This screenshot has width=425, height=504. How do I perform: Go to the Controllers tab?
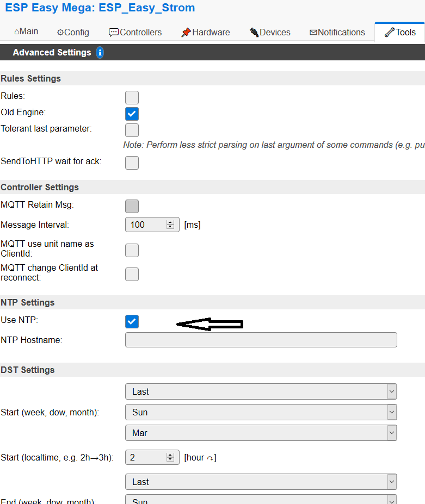point(135,33)
